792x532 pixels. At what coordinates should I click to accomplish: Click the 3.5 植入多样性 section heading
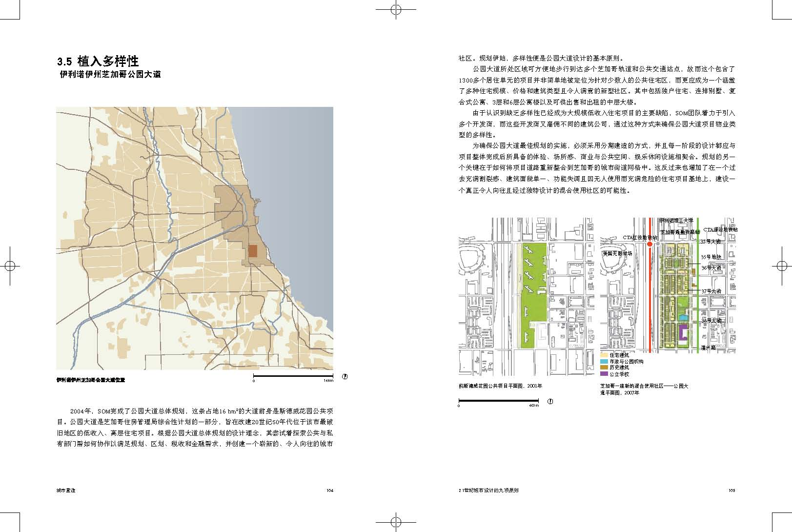coord(98,61)
